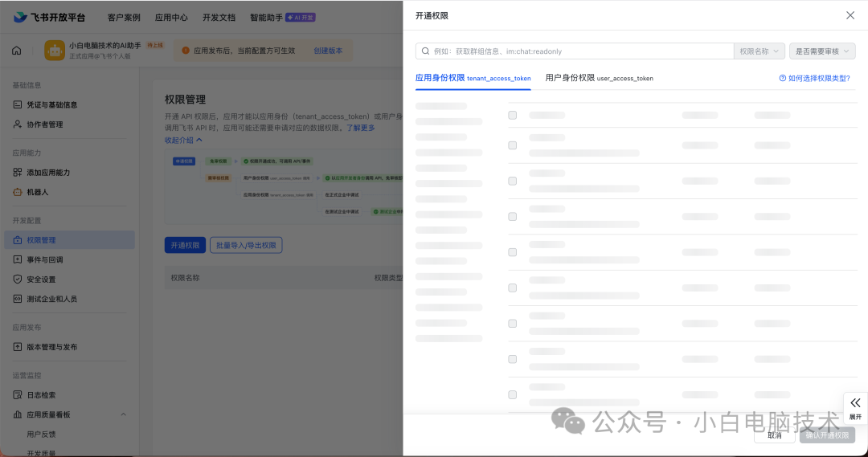Click the 安全设置 shield icon
The width and height of the screenshot is (868, 457).
tap(17, 280)
